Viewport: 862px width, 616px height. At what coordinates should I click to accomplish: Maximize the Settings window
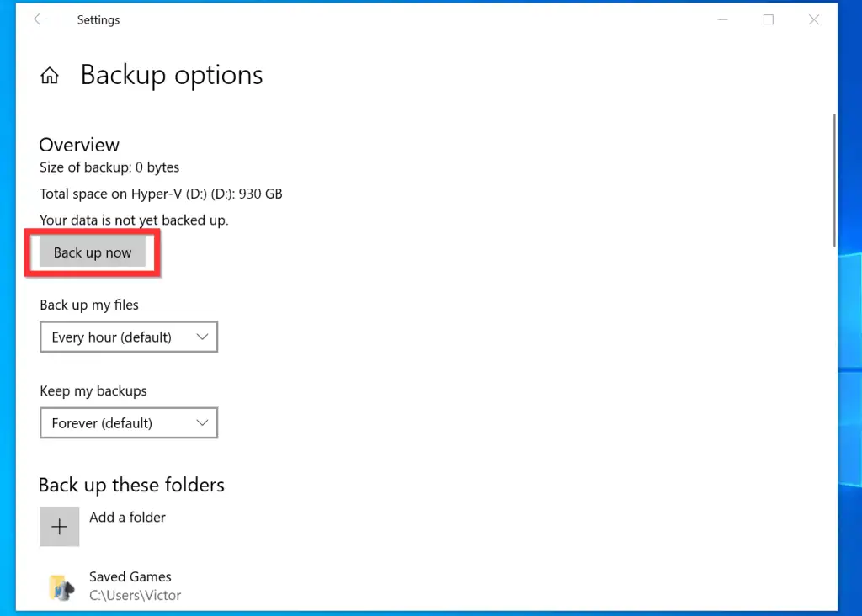[x=768, y=20]
